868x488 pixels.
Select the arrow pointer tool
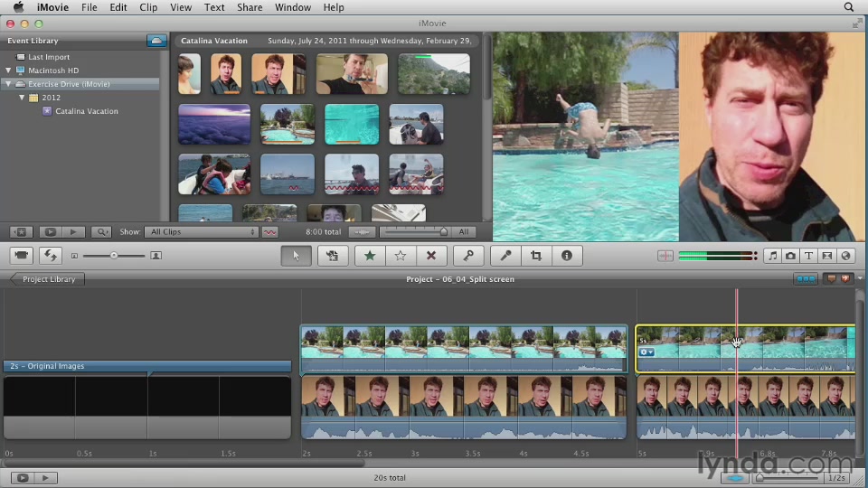coord(297,256)
